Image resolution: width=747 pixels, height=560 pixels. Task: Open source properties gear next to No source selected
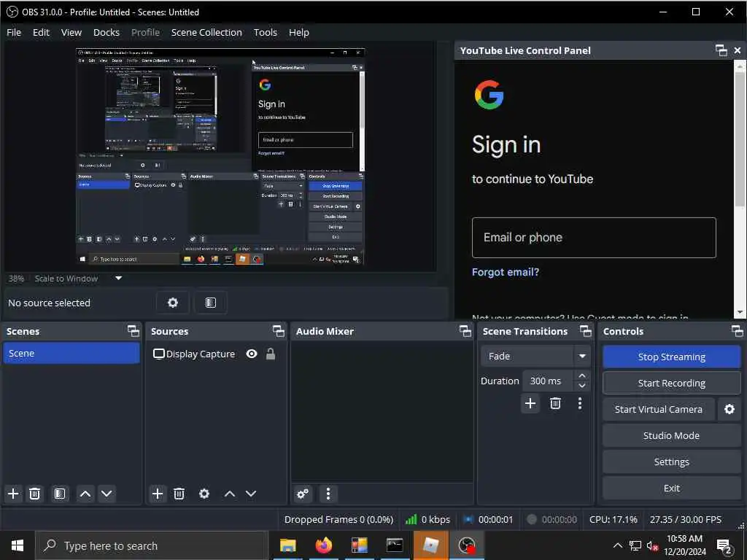[172, 303]
